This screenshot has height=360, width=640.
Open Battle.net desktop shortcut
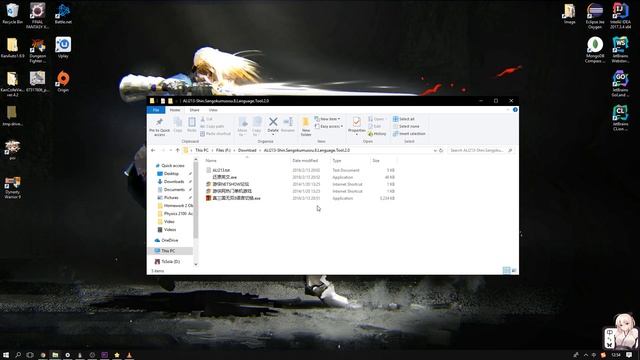tap(63, 13)
